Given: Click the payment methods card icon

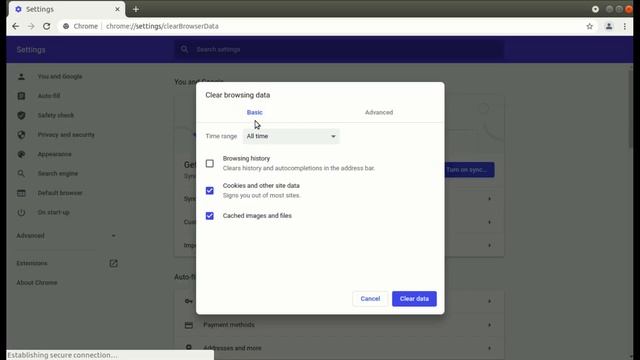Looking at the screenshot, I should pos(189,325).
